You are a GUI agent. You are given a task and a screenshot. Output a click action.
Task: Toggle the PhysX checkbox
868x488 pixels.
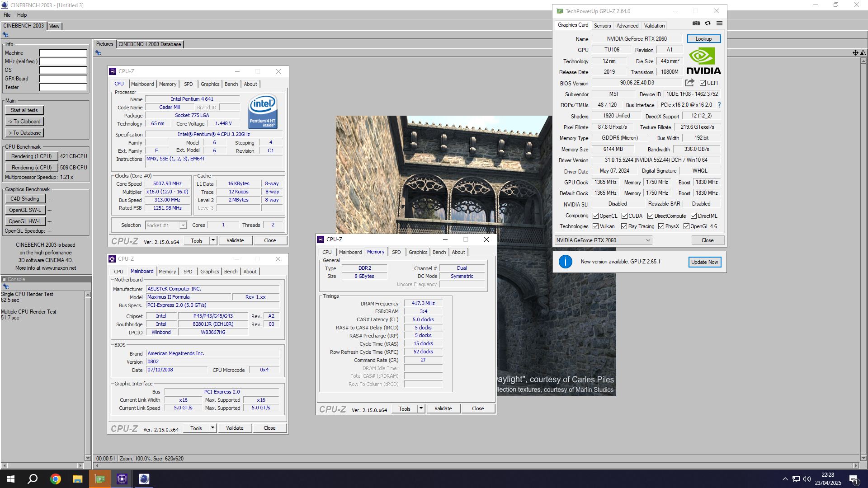(x=661, y=226)
